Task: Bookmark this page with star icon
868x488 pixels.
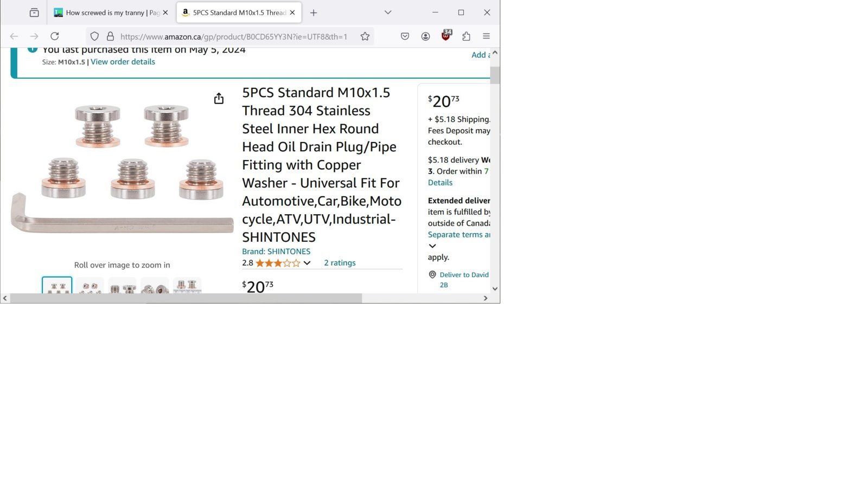Action: click(x=365, y=36)
